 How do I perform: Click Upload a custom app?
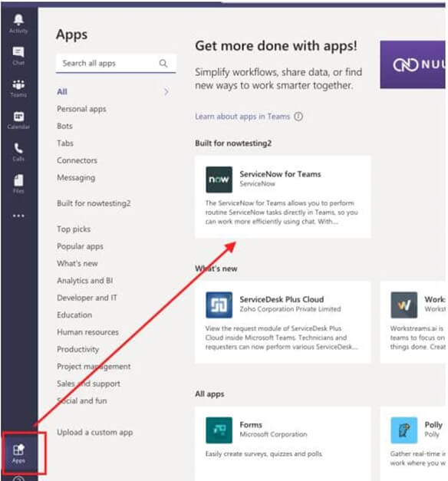[95, 433]
